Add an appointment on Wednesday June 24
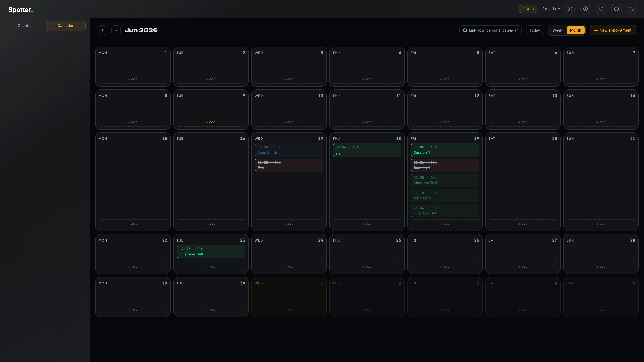The width and height of the screenshot is (644, 362). pos(289,267)
